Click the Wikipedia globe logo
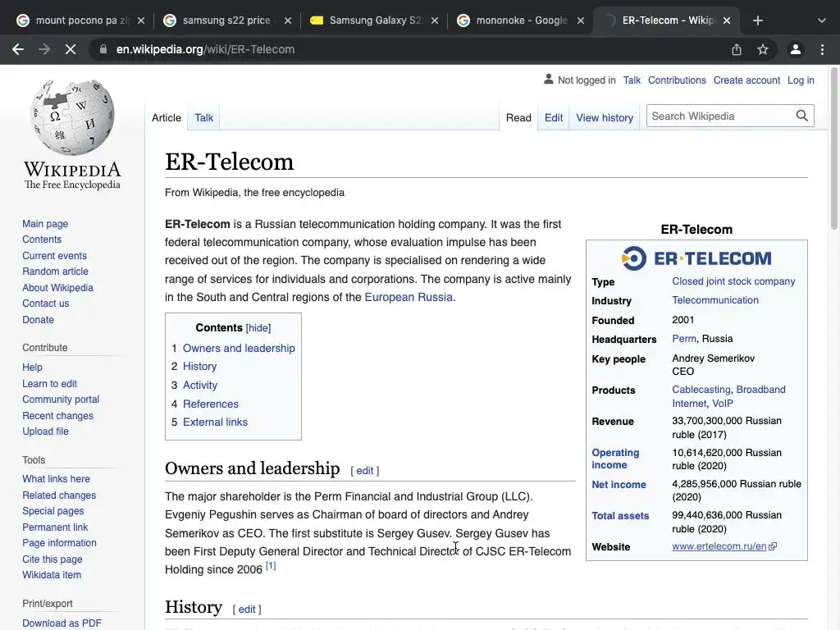Image resolution: width=840 pixels, height=630 pixels. click(x=72, y=117)
